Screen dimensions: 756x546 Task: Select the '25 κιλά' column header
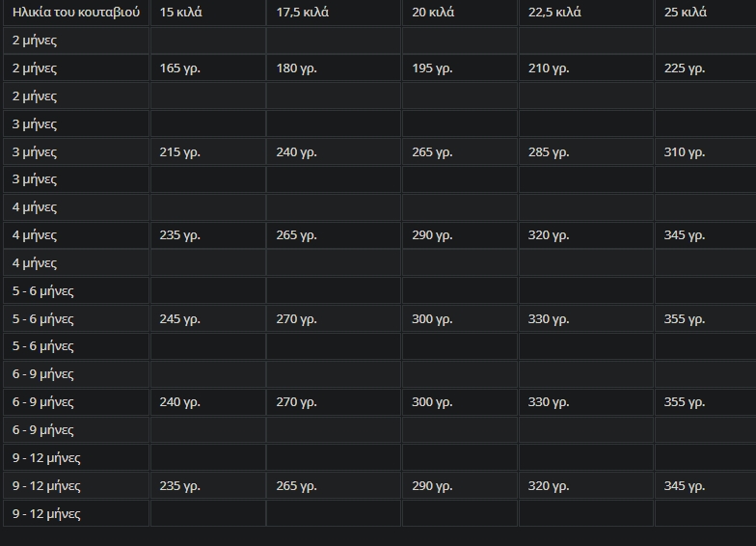[x=706, y=13]
